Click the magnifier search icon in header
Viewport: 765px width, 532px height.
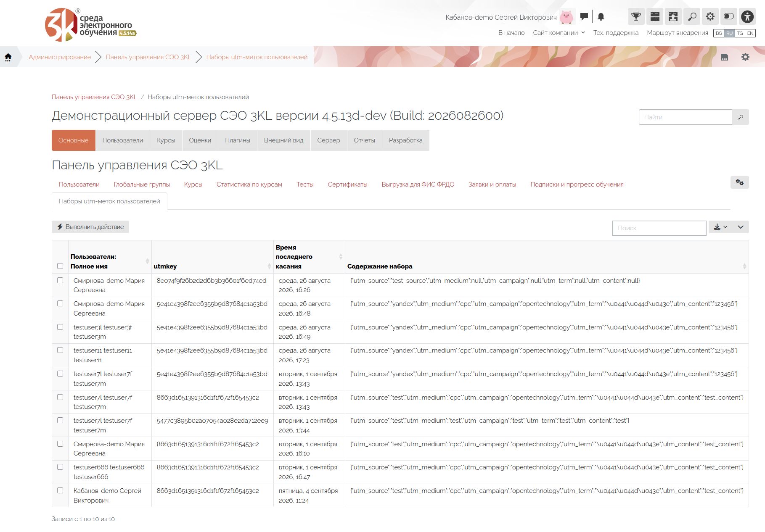(692, 17)
